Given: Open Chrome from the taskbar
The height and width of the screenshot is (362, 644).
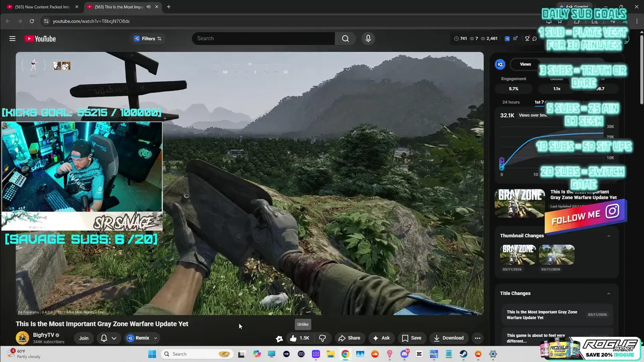Looking at the screenshot, I should click(345, 354).
